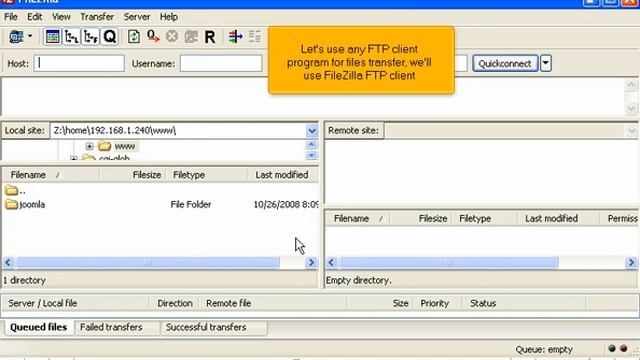This screenshot has width=640, height=360.
Task: Refresh the file and folder lists
Action: point(133,37)
